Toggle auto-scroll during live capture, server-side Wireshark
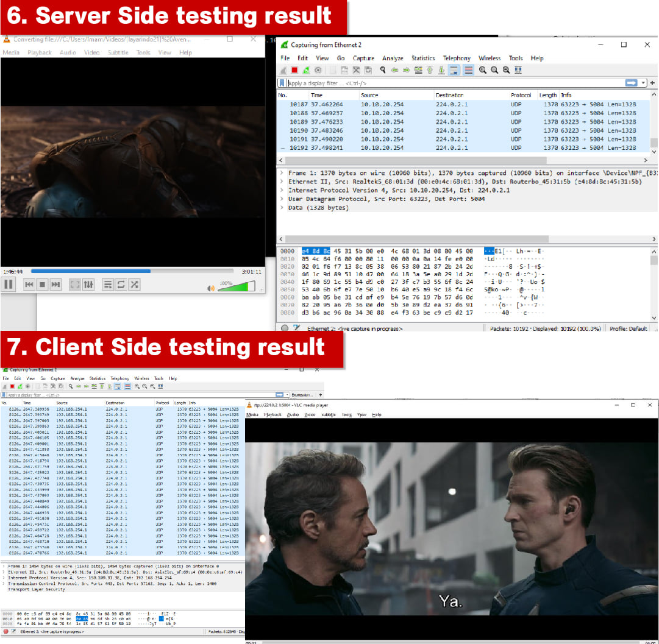Screen dimensions: 659x644 pyautogui.click(x=454, y=70)
